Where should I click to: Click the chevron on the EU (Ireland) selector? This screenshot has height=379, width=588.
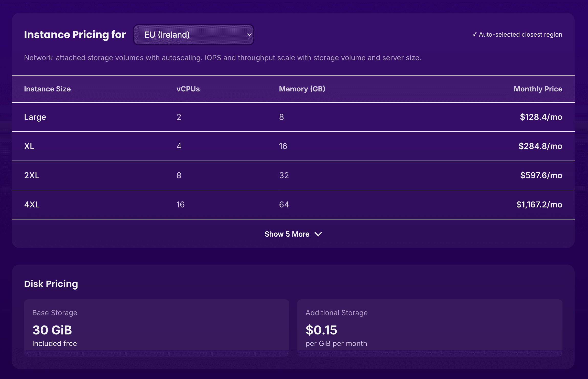[249, 35]
